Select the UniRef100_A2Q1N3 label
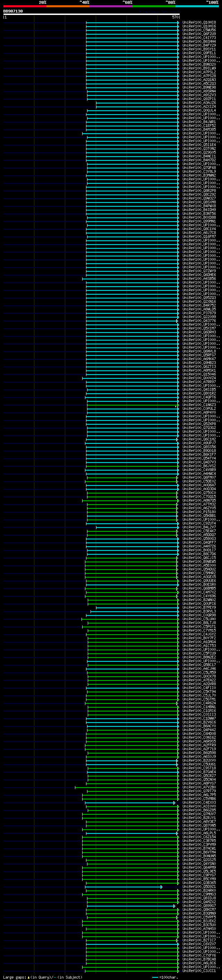The height and width of the screenshot is (980, 222). point(199,80)
